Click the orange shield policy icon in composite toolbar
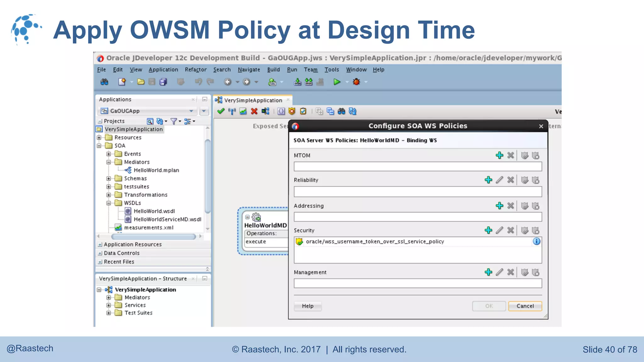This screenshot has height=362, width=644. pos(292,111)
